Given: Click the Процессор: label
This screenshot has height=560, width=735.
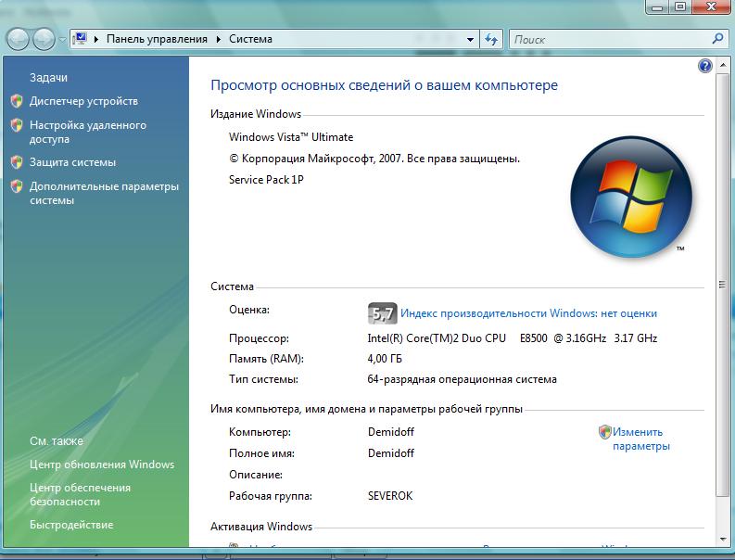Looking at the screenshot, I should pos(259,338).
